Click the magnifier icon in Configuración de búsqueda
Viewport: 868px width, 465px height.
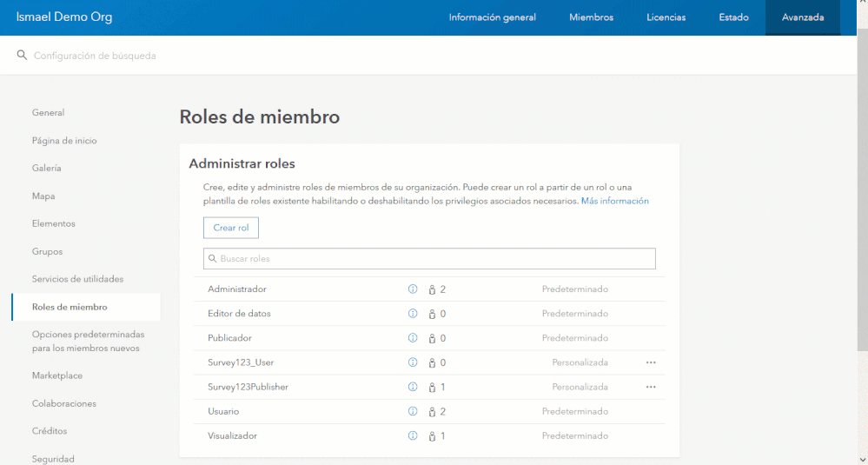coord(22,55)
